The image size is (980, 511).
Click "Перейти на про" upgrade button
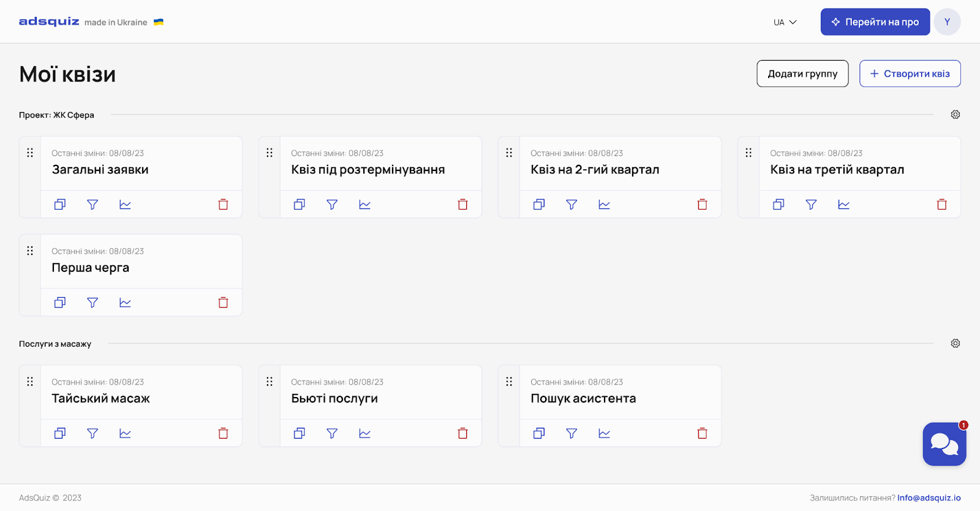875,22
